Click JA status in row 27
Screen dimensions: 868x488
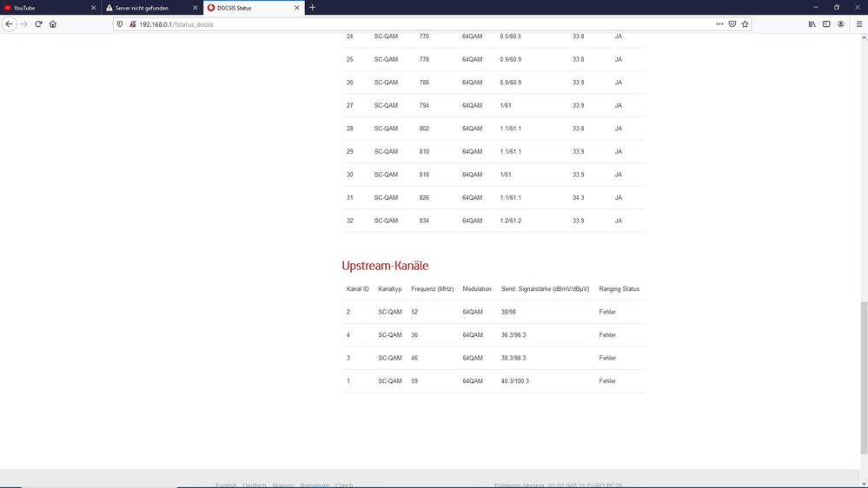619,105
